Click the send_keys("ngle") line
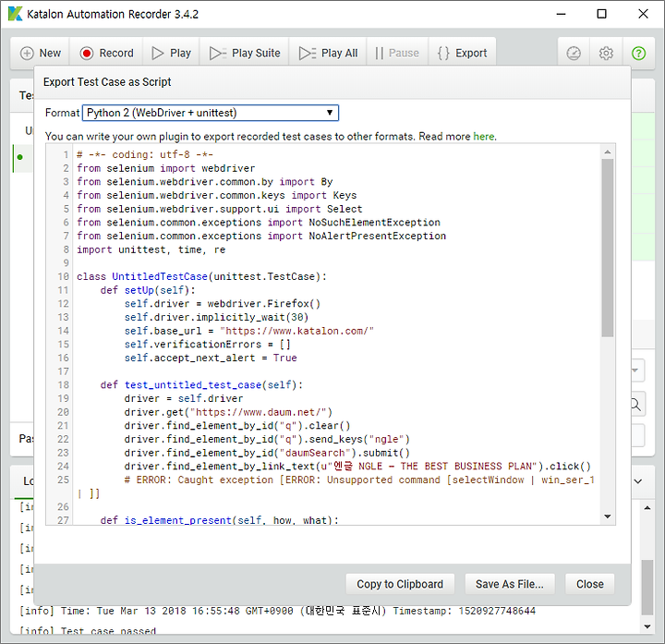Image resolution: width=665 pixels, height=644 pixels. point(267,439)
